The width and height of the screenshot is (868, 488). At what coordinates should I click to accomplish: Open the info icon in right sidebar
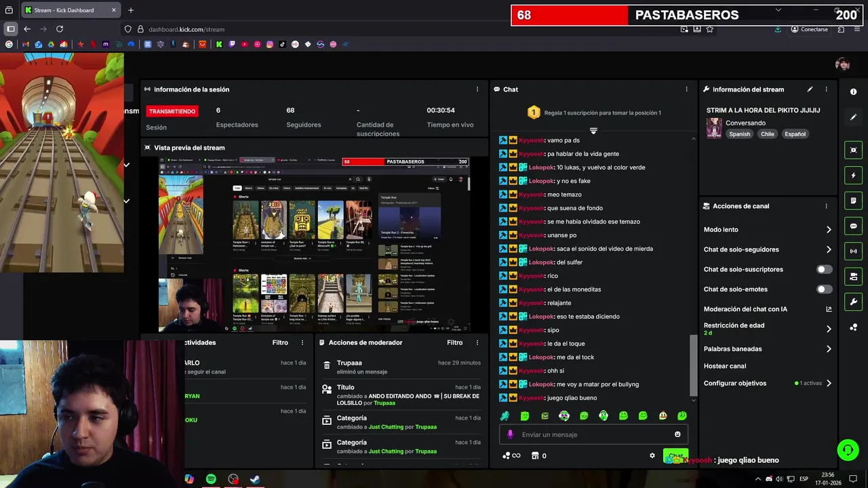click(853, 91)
